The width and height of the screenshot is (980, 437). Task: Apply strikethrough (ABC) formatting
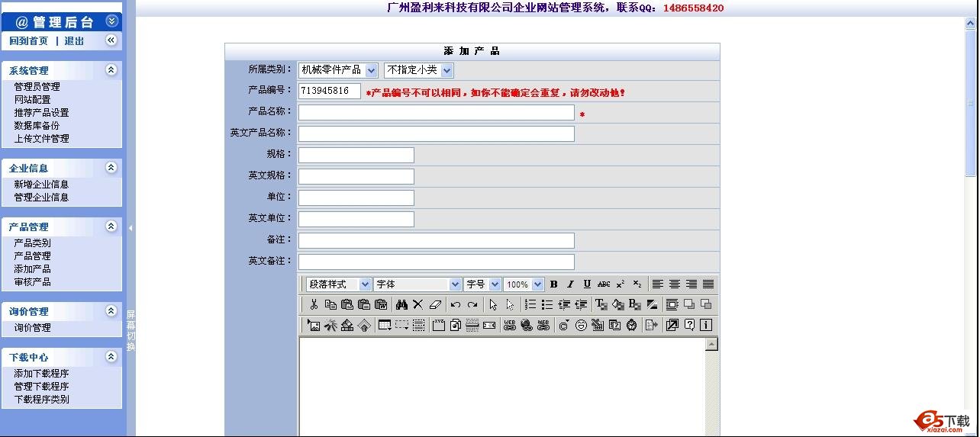coord(604,284)
